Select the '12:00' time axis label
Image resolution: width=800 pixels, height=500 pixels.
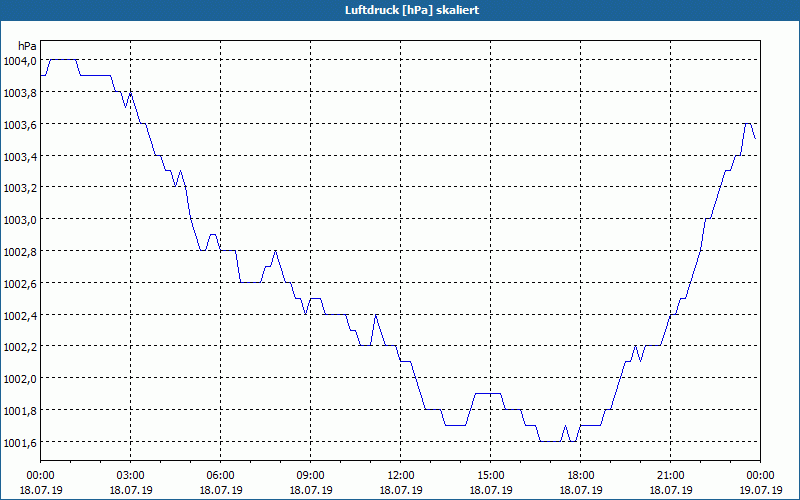[x=401, y=476]
